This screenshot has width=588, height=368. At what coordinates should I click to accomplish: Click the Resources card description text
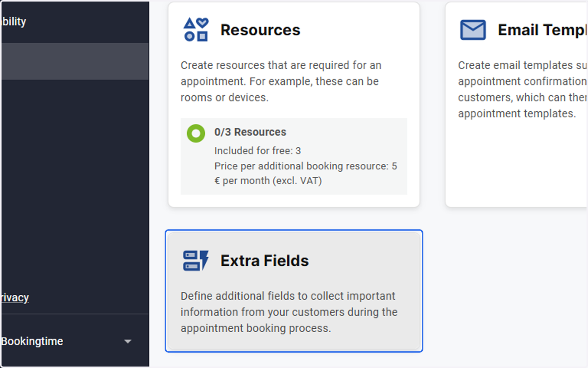(281, 81)
